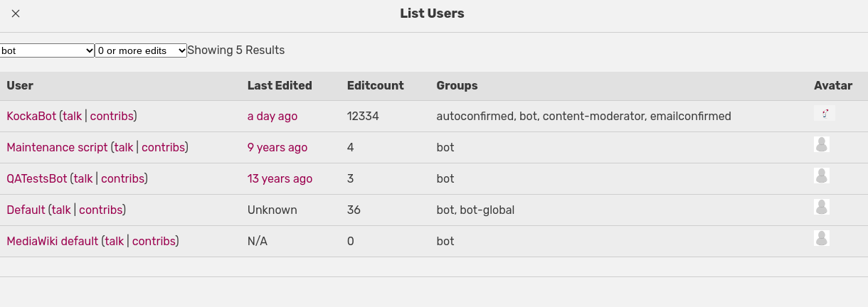View Maintenance script's contribs

pos(163,147)
